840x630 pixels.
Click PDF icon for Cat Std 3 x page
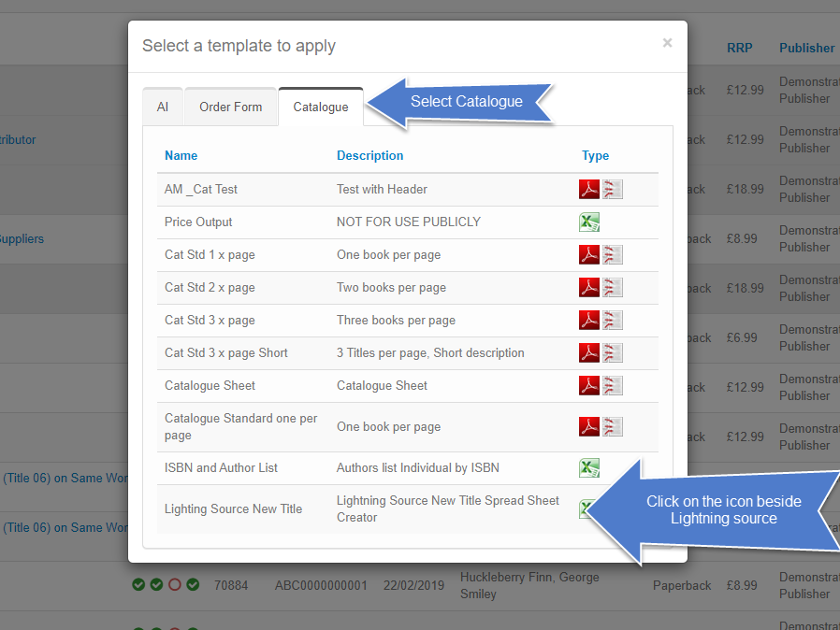(588, 321)
